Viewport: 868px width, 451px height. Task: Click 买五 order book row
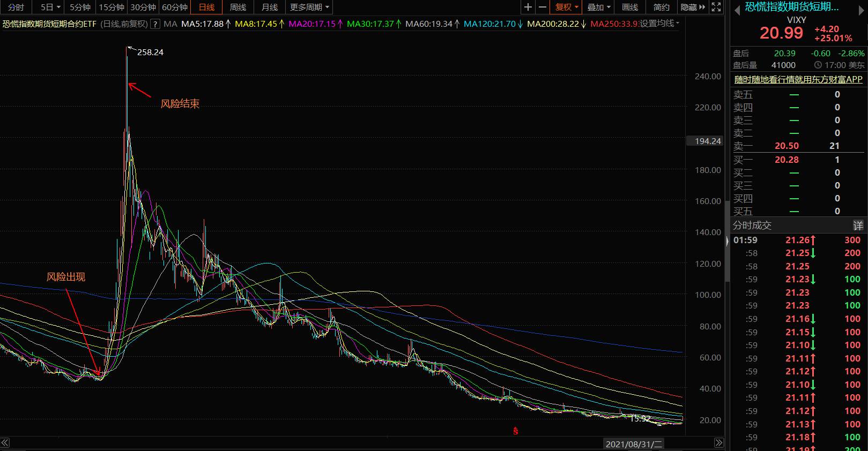click(798, 211)
